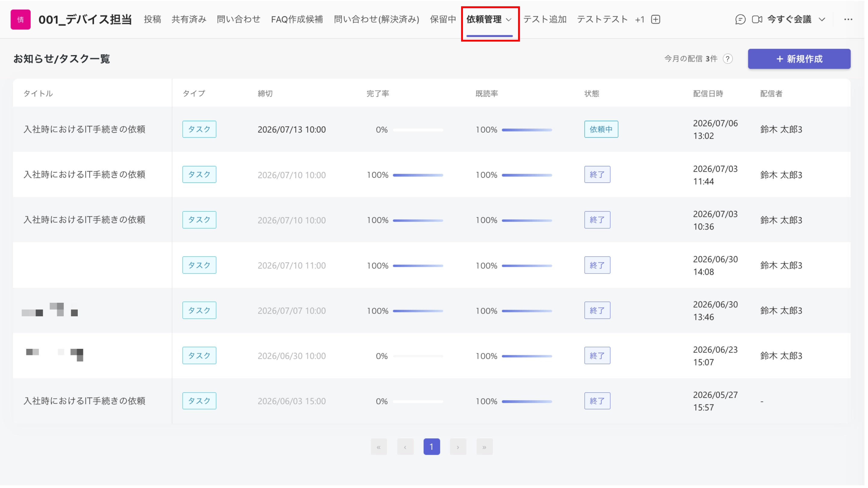
Task: Click completion bar in 2026/07/07 deadline row
Action: pyautogui.click(x=418, y=311)
